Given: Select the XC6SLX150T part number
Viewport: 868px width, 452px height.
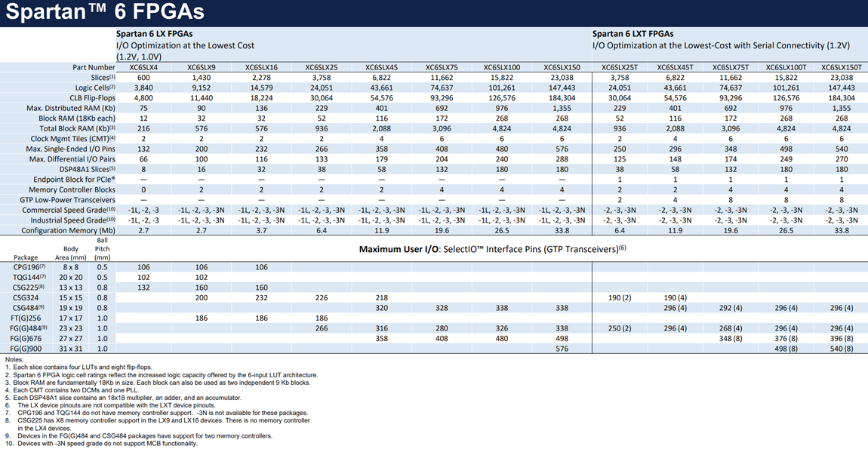Looking at the screenshot, I should coord(842,67).
